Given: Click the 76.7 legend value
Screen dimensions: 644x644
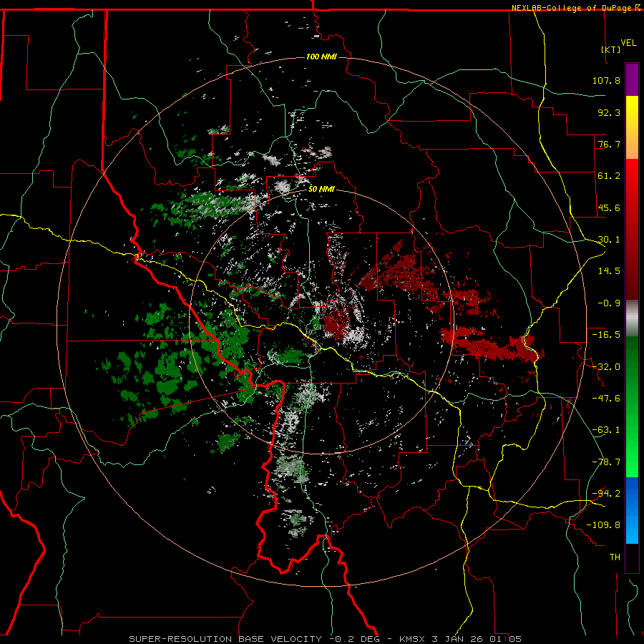Looking at the screenshot, I should [609, 144].
